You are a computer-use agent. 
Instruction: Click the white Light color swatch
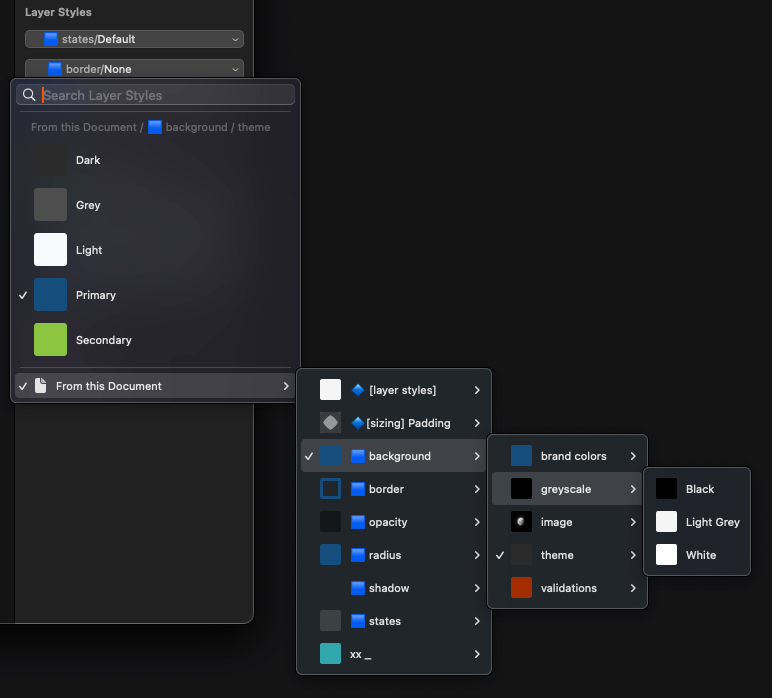(50, 250)
